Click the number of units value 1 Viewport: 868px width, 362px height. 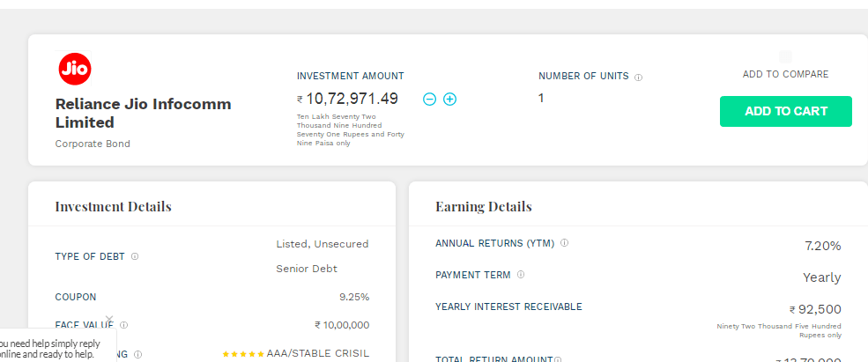(x=541, y=99)
